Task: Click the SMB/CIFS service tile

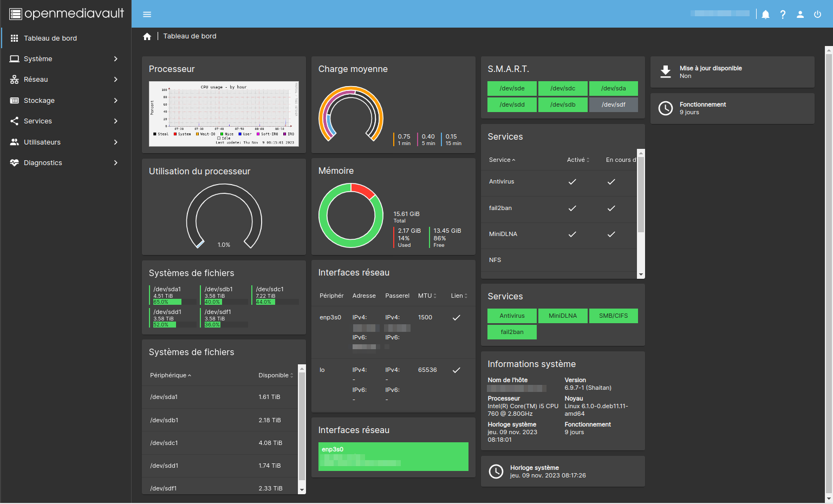Action: (613, 316)
